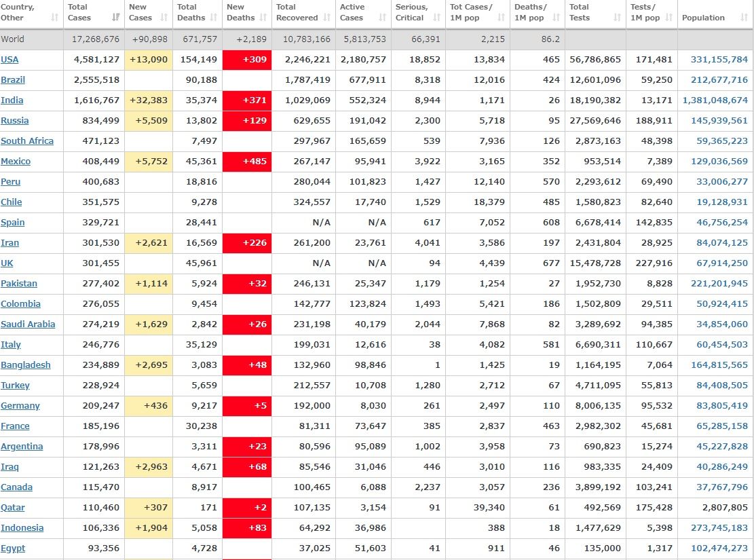
Task: Click sort icon in Total Tests header
Action: coord(617,18)
